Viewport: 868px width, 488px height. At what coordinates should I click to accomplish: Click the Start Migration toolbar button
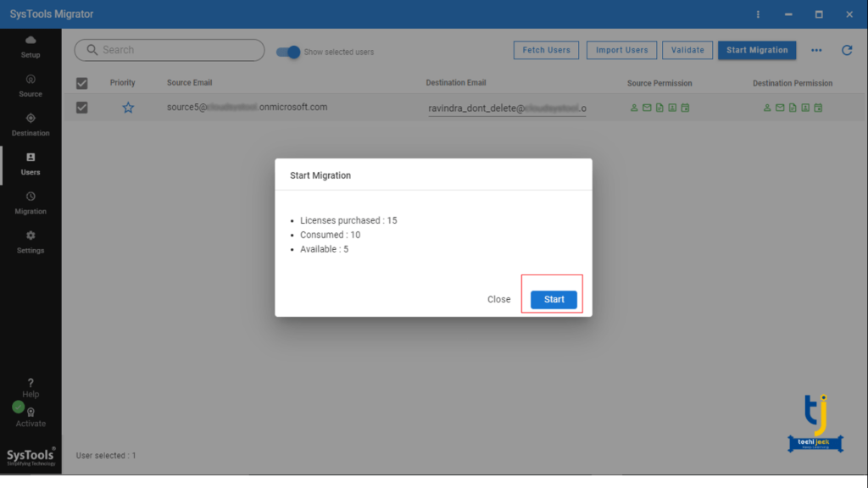[757, 50]
